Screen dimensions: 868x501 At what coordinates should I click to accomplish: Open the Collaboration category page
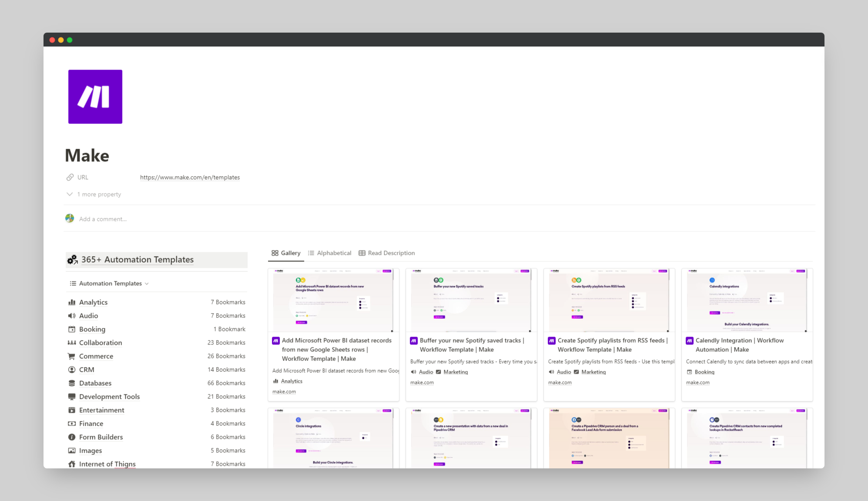click(101, 343)
